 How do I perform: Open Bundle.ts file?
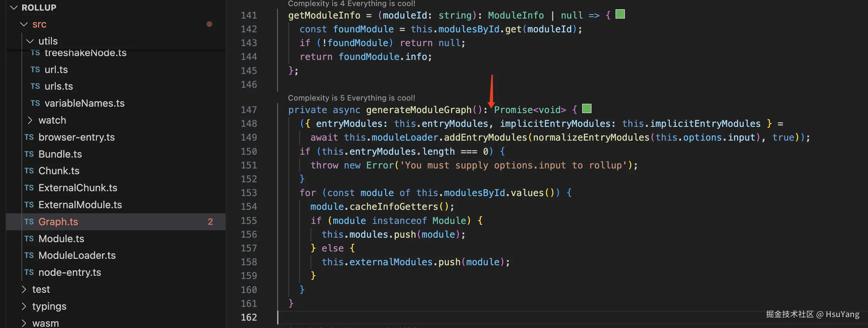(60, 154)
